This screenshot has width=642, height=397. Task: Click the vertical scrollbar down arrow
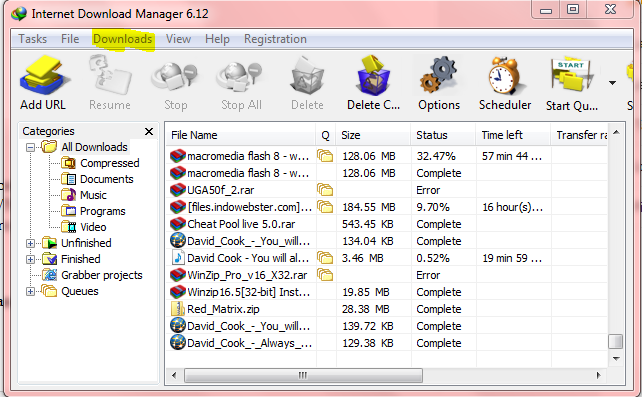coord(616,359)
